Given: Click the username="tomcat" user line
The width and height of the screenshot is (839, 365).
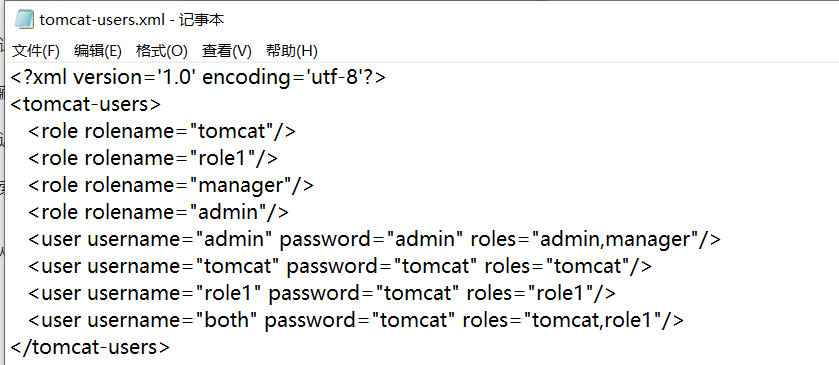Looking at the screenshot, I should click(340, 267).
